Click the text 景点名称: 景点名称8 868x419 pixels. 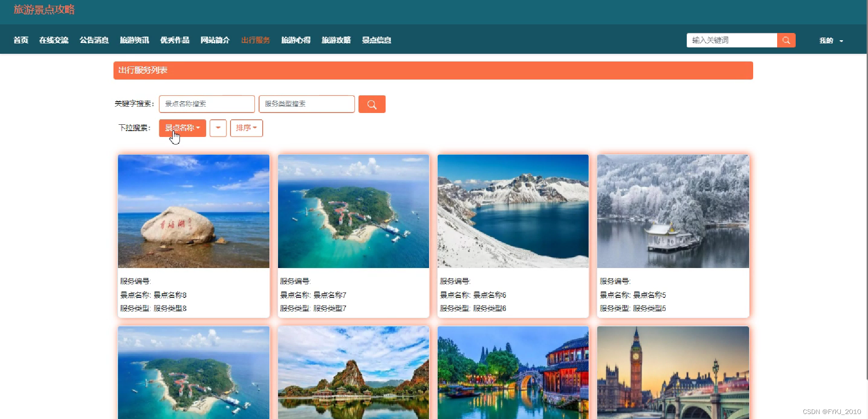click(153, 295)
